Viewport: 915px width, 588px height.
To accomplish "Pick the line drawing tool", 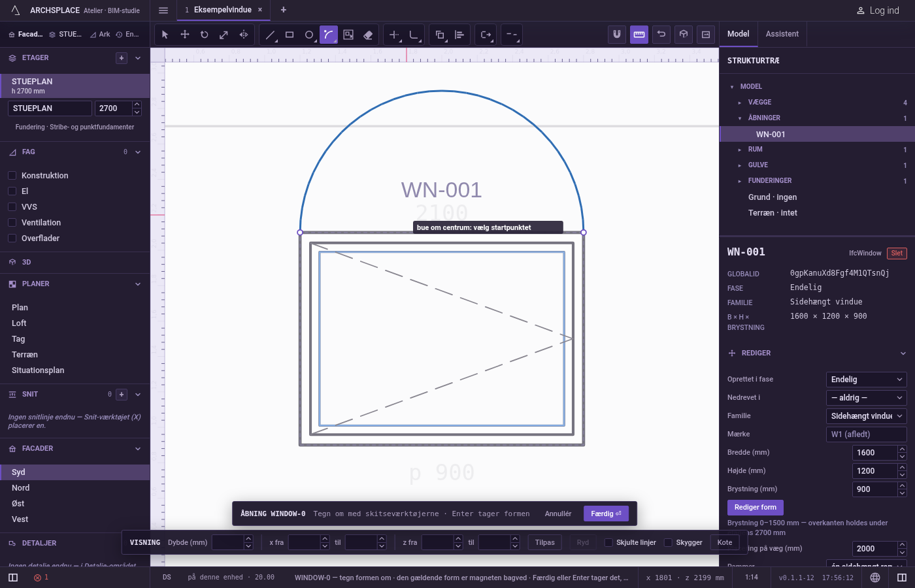I will tap(270, 35).
